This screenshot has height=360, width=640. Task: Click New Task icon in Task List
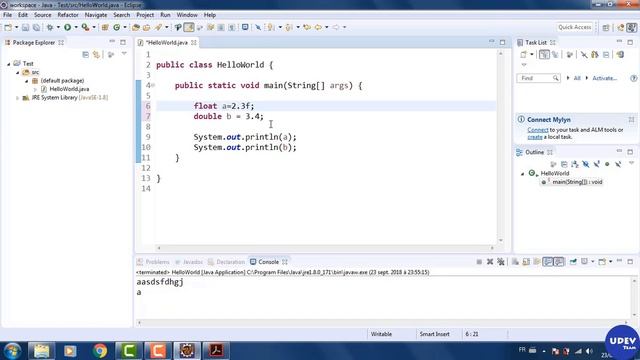coord(523,55)
